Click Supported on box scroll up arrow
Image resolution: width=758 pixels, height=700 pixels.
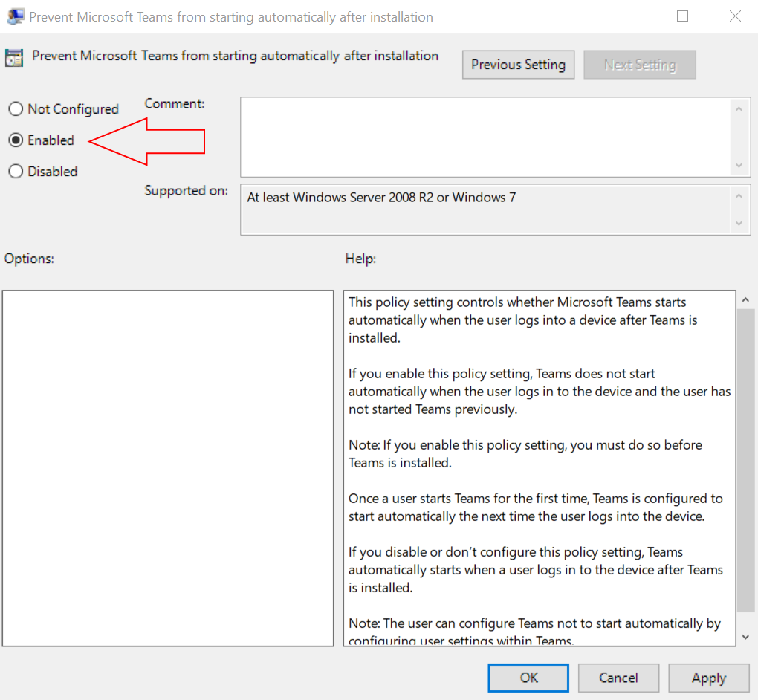[739, 195]
